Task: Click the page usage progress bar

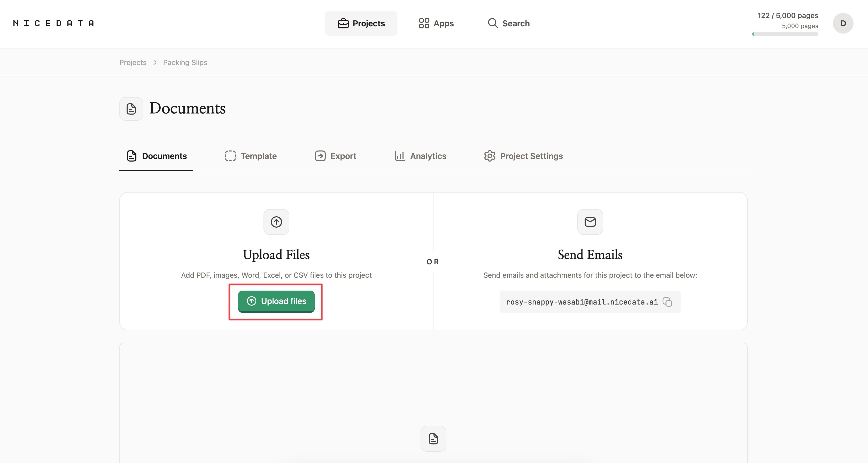Action: point(785,34)
